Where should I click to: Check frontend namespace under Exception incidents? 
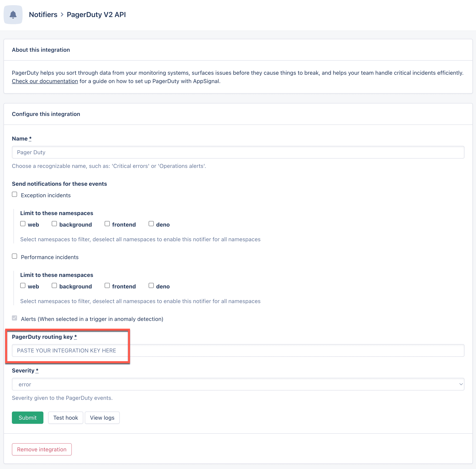pyautogui.click(x=107, y=224)
